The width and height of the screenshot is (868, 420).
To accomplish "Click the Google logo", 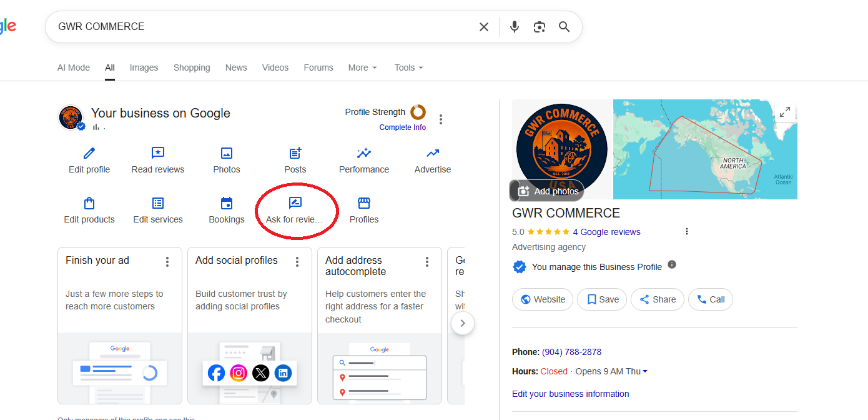I will tap(7, 26).
